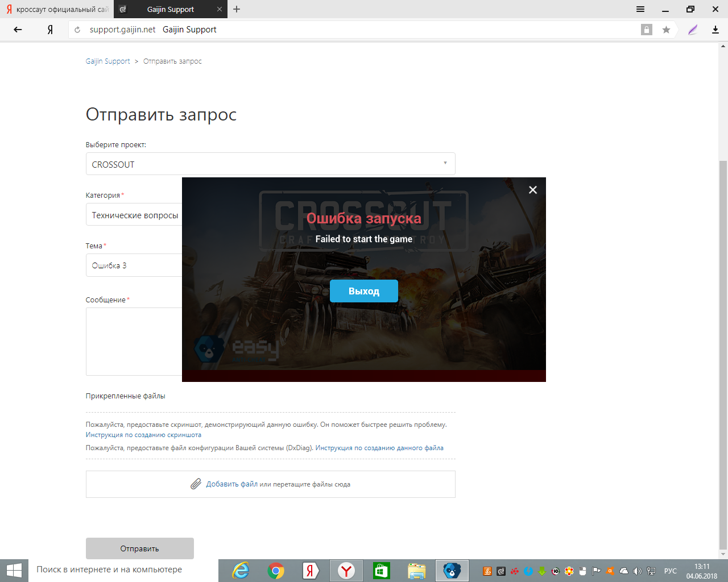Click the Gaijin snail tray icon
The height and width of the screenshot is (582, 728).
click(x=501, y=571)
